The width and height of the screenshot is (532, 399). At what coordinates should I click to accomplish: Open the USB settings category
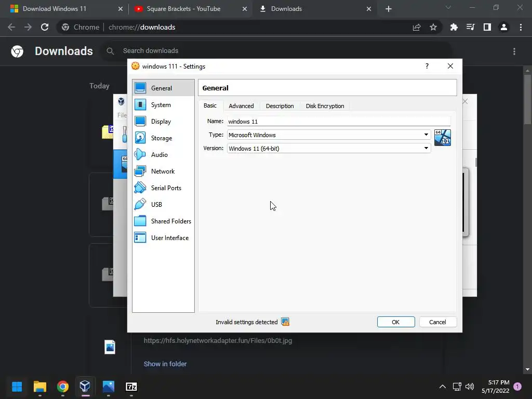163,205
